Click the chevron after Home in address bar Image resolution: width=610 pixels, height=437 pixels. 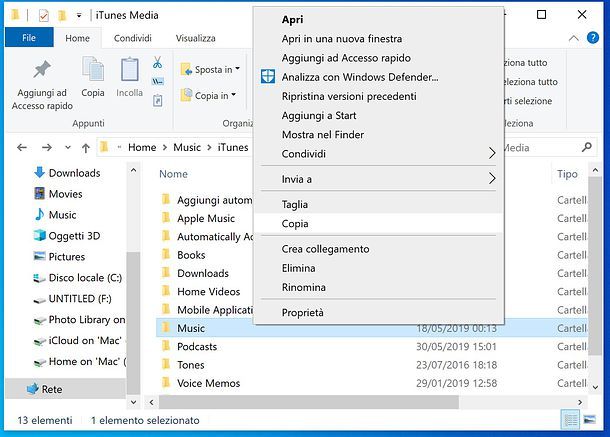point(165,148)
